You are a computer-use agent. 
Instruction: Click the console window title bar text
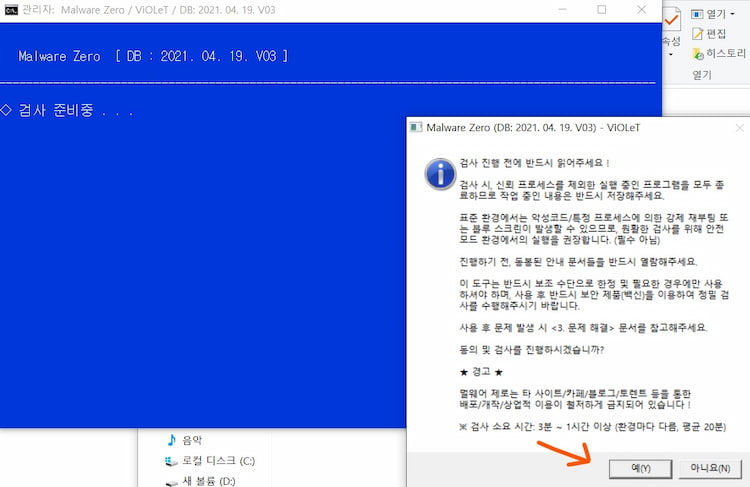[149, 10]
